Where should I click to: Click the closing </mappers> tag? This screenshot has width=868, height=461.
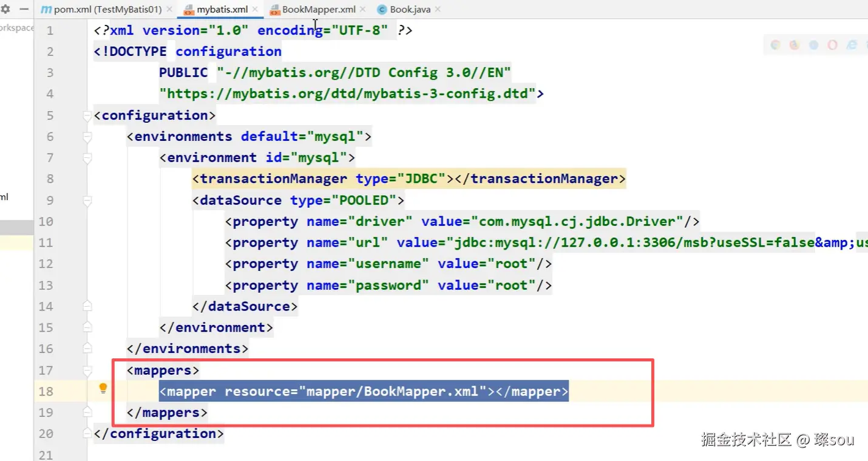pos(167,412)
